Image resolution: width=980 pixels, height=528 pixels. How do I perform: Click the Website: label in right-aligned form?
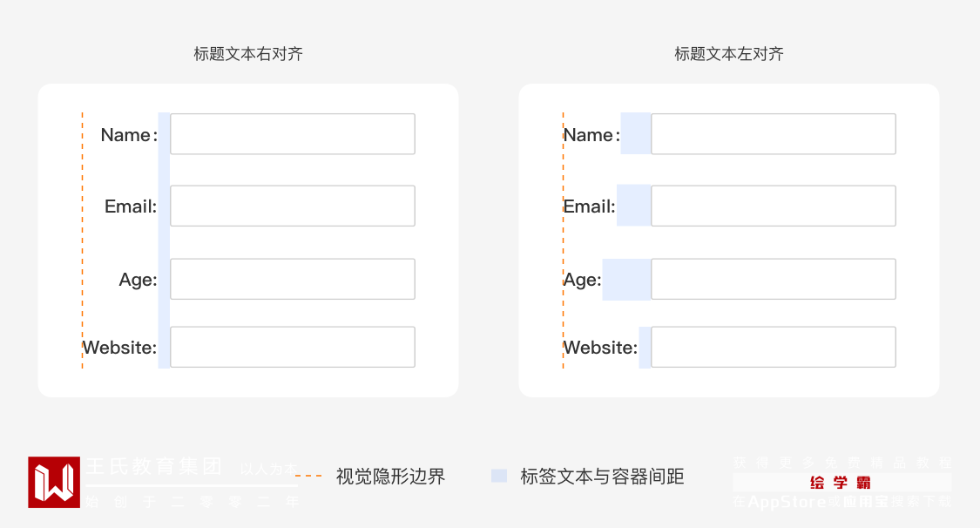pos(120,348)
